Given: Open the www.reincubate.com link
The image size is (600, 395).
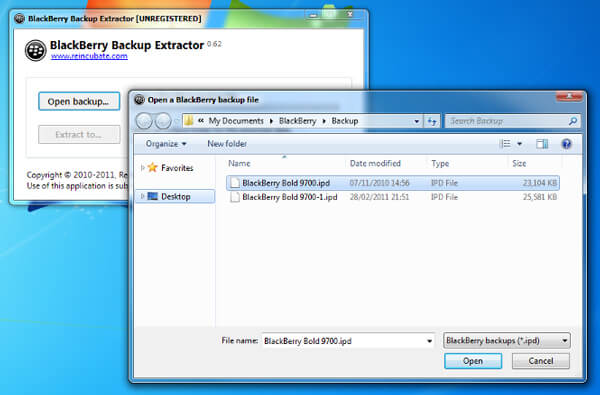Looking at the screenshot, I should click(x=89, y=56).
